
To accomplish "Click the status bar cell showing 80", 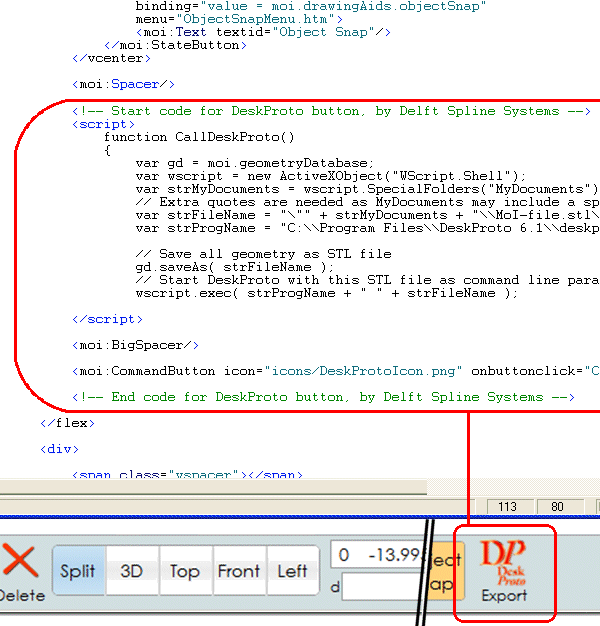I will 557,507.
